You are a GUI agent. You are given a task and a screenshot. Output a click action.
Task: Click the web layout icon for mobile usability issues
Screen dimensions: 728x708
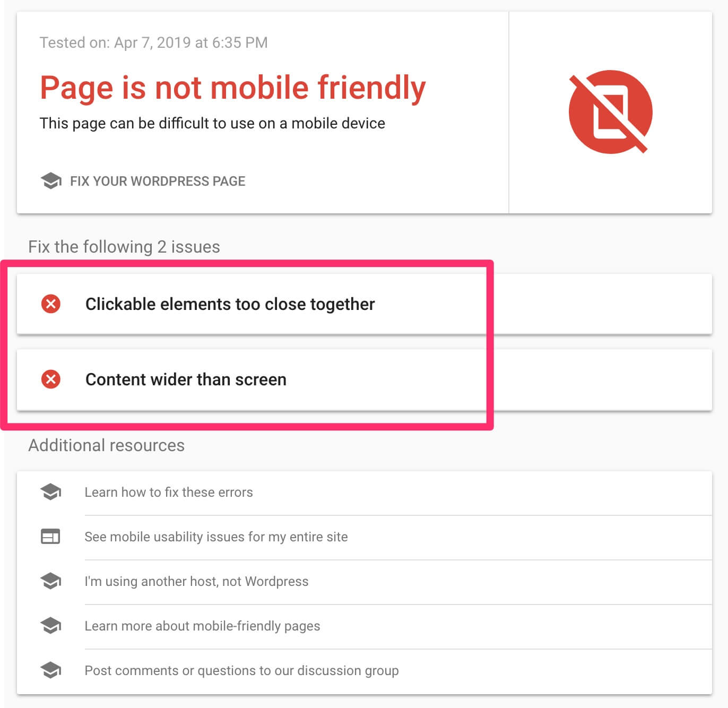coord(51,537)
